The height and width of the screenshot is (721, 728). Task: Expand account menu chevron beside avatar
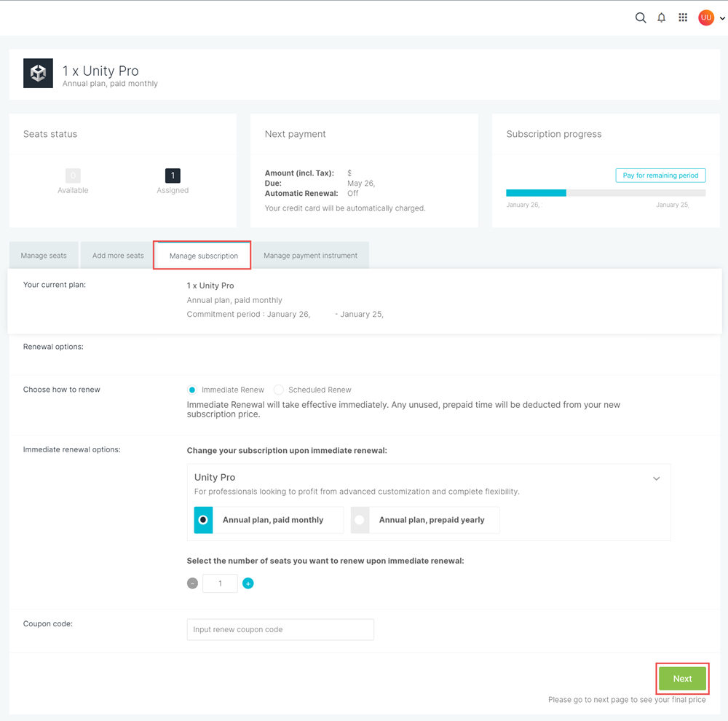click(x=722, y=19)
